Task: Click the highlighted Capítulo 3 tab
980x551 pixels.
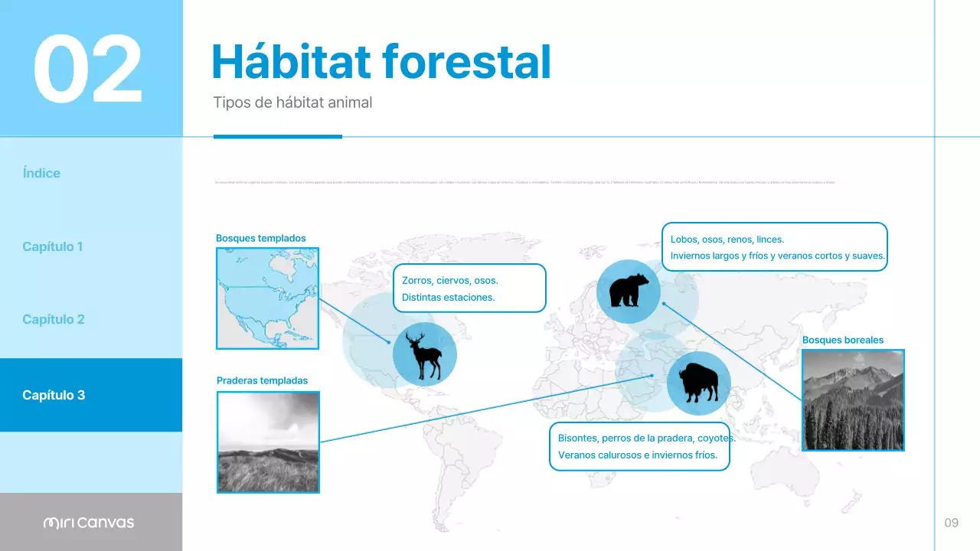Action: (x=54, y=395)
